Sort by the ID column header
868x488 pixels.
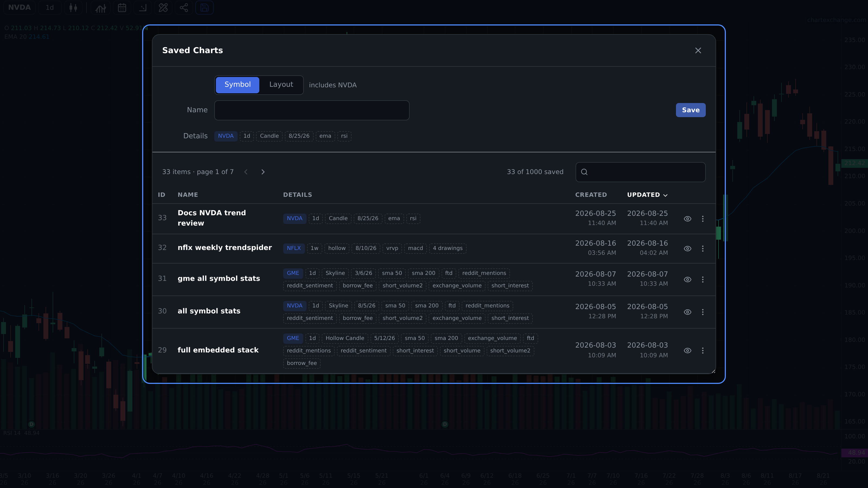point(161,195)
